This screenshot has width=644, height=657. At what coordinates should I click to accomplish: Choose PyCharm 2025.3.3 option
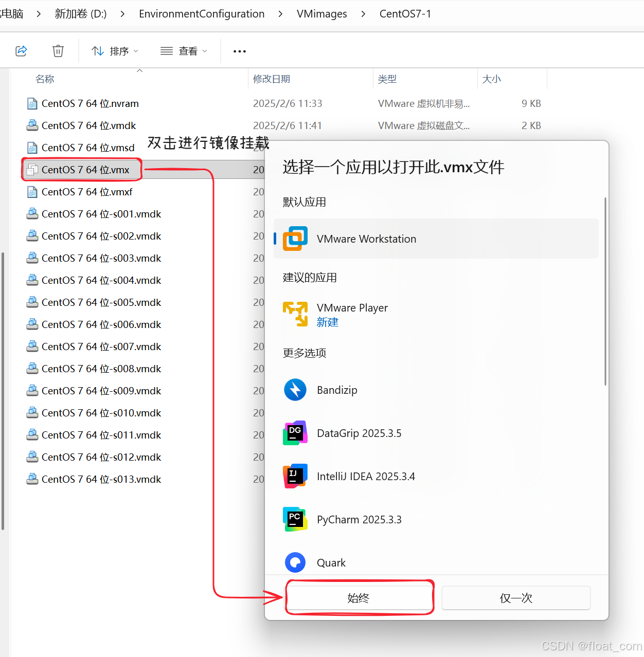[436, 519]
